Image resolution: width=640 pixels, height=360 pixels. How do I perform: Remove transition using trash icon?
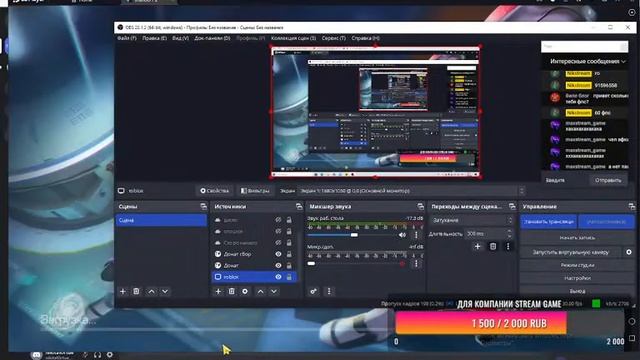[493, 246]
